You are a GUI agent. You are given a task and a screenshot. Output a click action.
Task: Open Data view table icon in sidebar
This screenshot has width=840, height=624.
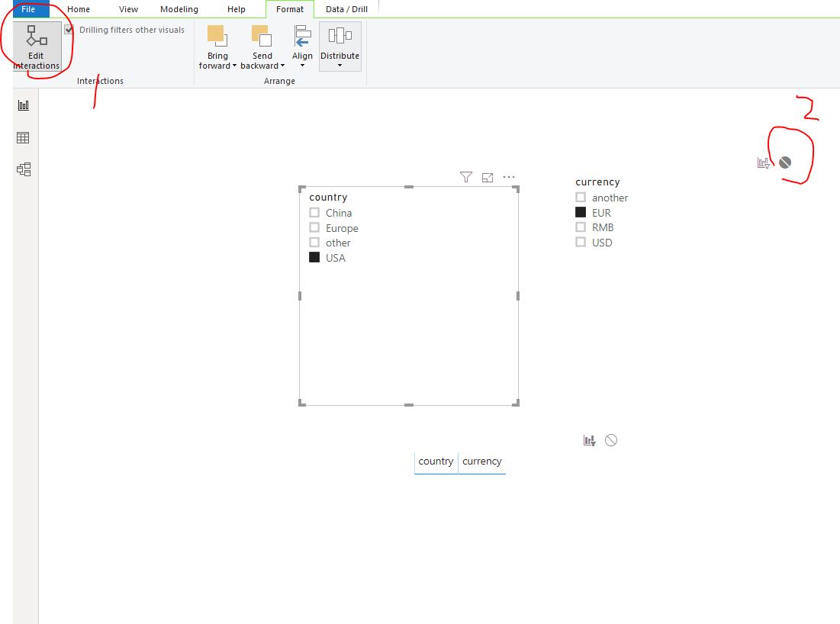pos(23,137)
